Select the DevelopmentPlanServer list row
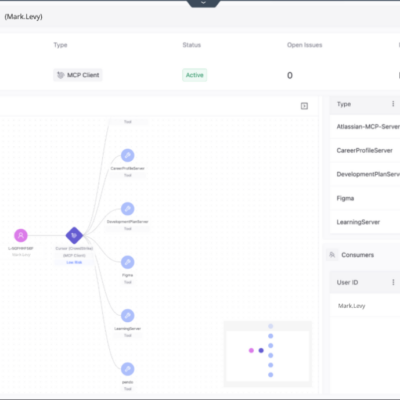Screen dimensions: 400x400 [x=365, y=174]
